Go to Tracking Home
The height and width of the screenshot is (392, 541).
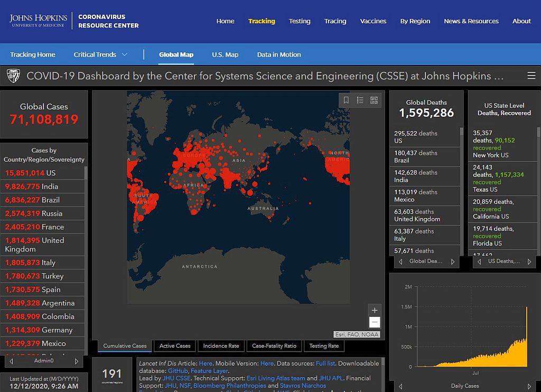tap(32, 54)
